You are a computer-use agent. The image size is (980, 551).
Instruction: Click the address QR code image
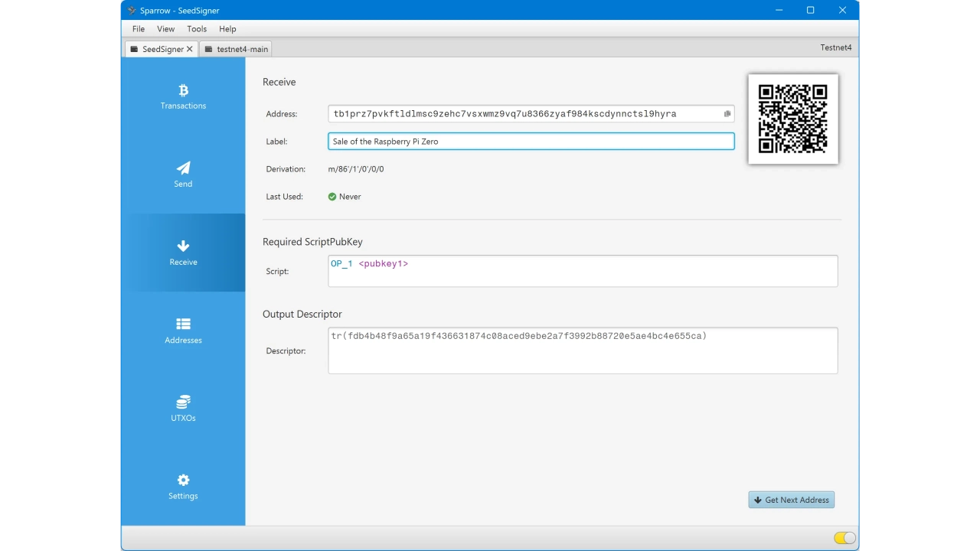point(792,119)
